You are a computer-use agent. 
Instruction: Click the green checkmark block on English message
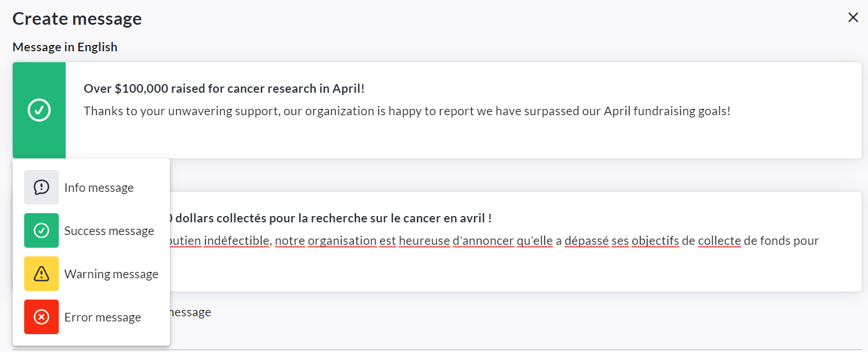tap(39, 110)
